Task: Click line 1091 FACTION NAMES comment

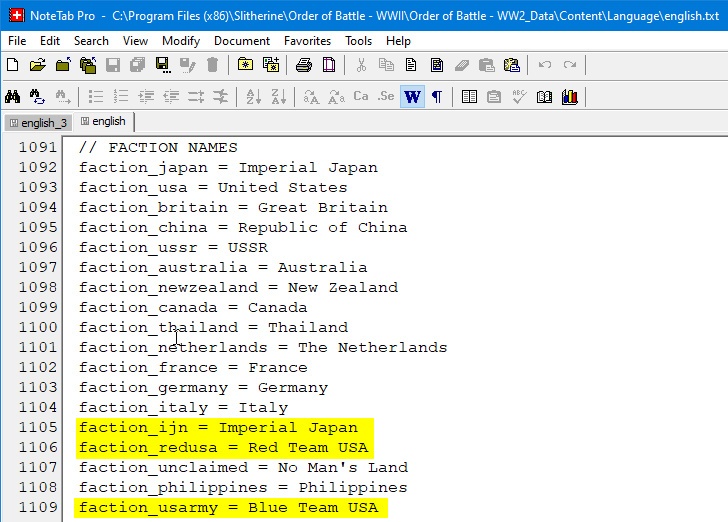Action: 158,148
